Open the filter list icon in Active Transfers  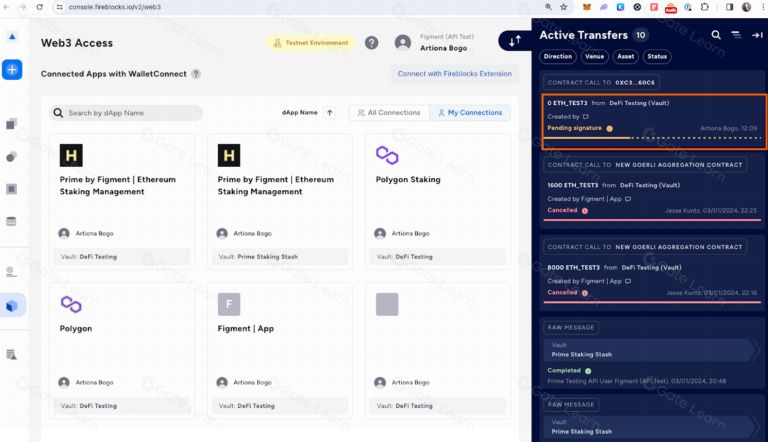(736, 35)
